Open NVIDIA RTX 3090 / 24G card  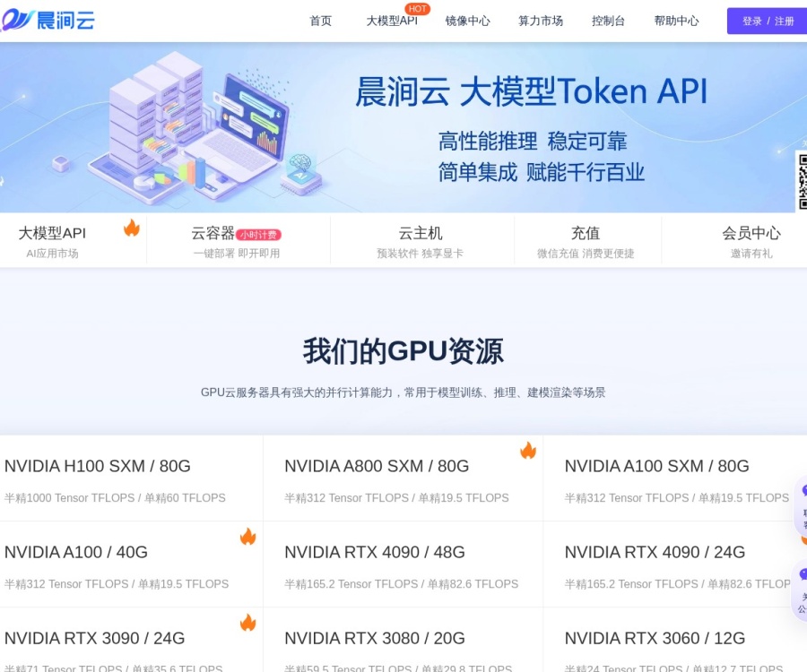pyautogui.click(x=131, y=640)
